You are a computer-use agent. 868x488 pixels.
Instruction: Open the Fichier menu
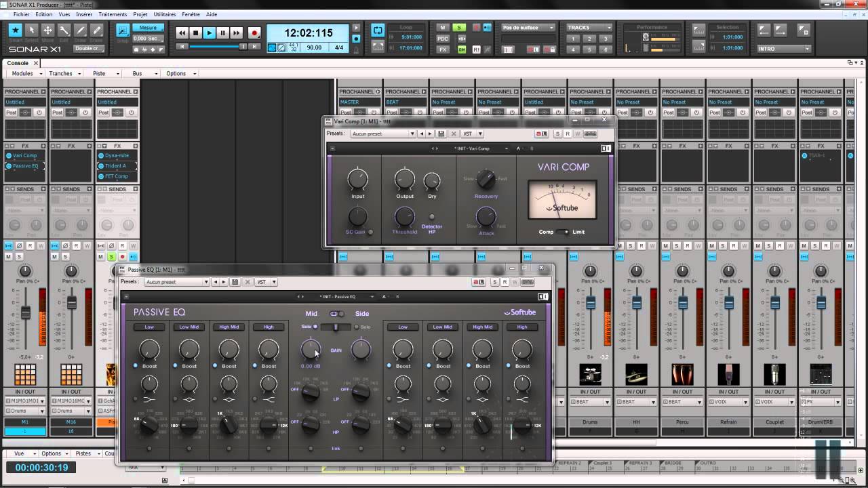21,14
